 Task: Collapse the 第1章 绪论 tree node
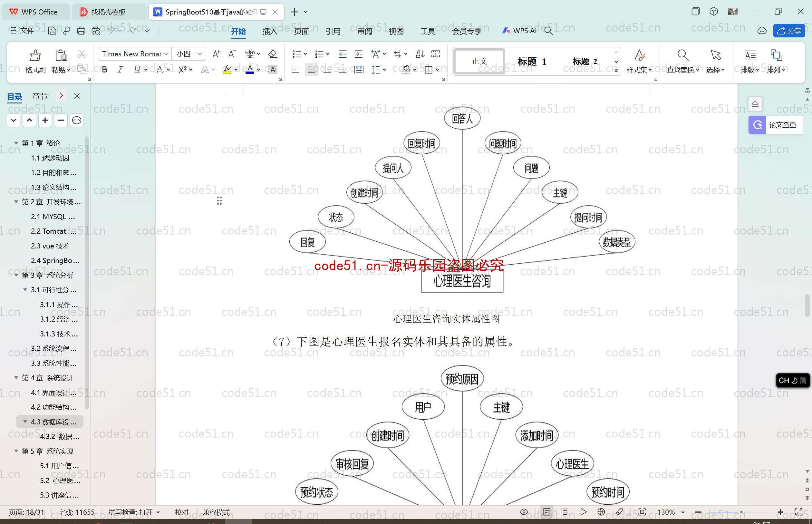[x=16, y=143]
